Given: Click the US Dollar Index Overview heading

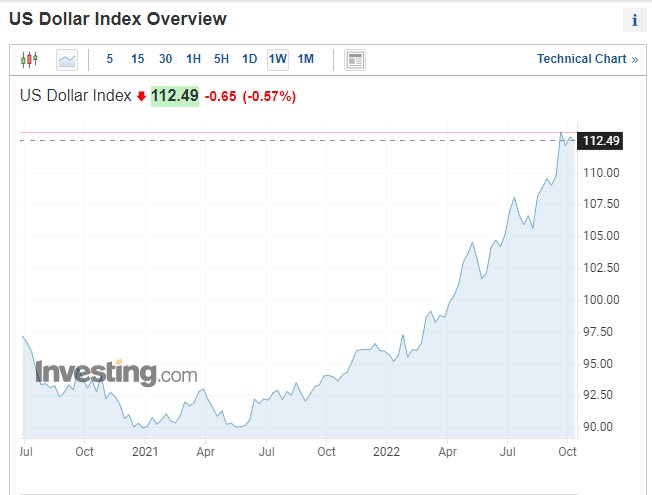Looking at the screenshot, I should pos(118,19).
